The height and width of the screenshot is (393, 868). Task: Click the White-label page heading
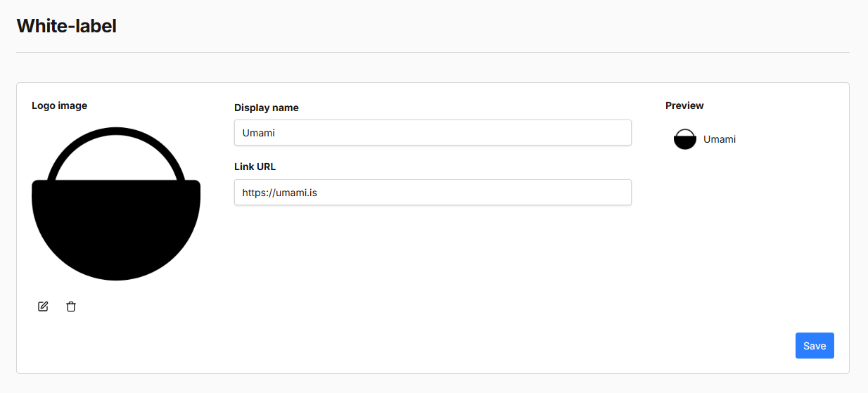[x=66, y=26]
